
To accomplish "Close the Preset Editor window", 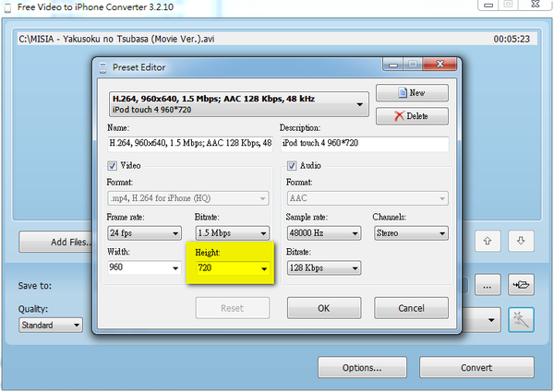I will pyautogui.click(x=440, y=65).
